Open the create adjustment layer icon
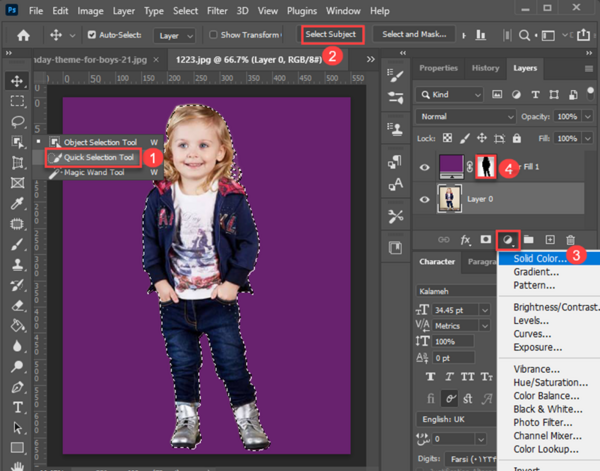Screen dimensions: 600x471 pos(508,240)
